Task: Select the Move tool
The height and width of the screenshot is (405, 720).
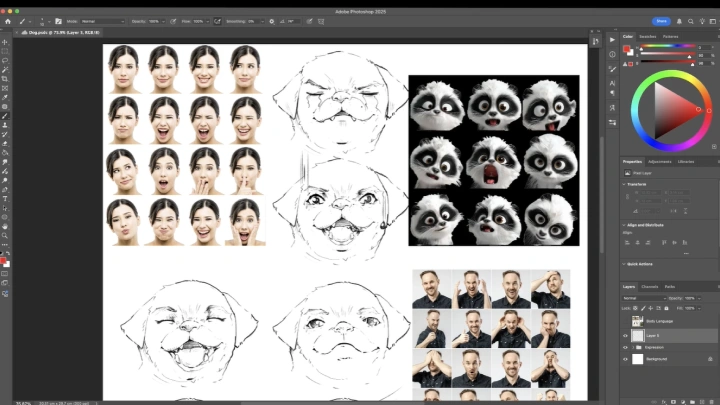Action: coord(5,42)
